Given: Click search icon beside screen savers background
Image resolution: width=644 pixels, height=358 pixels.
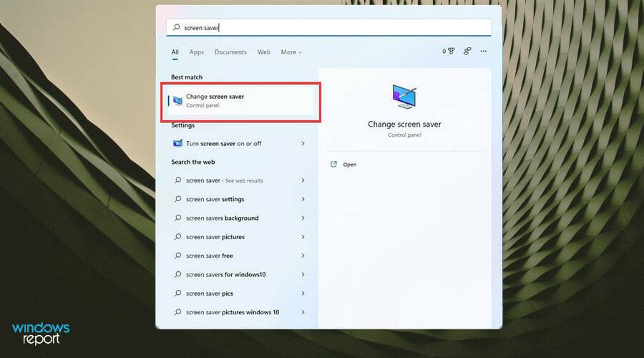Looking at the screenshot, I should (x=178, y=218).
